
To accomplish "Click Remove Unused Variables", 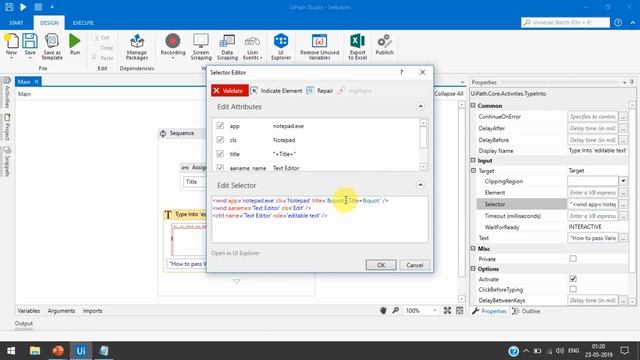I will click(319, 47).
